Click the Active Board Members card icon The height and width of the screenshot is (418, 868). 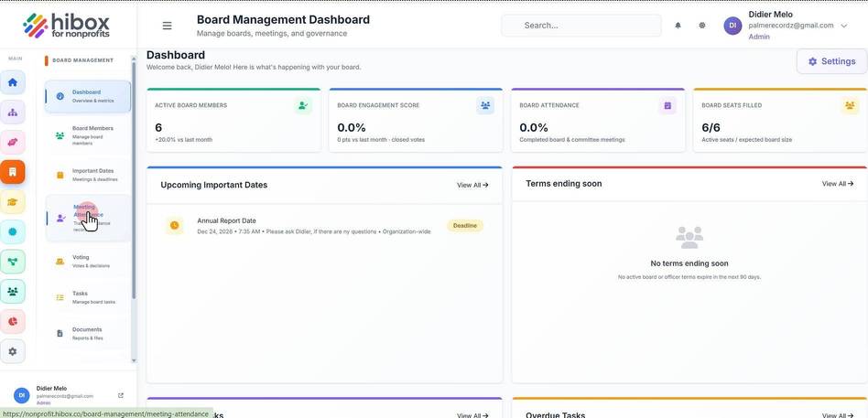coord(303,105)
